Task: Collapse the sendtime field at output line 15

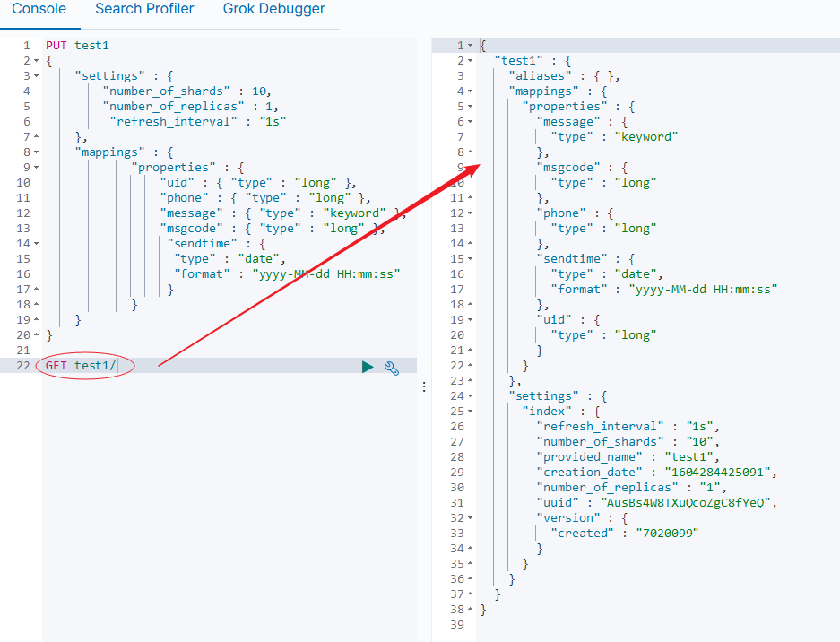Action: 471,259
